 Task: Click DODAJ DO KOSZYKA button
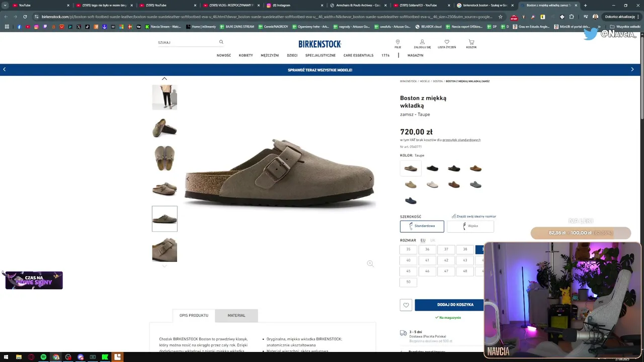point(449,305)
